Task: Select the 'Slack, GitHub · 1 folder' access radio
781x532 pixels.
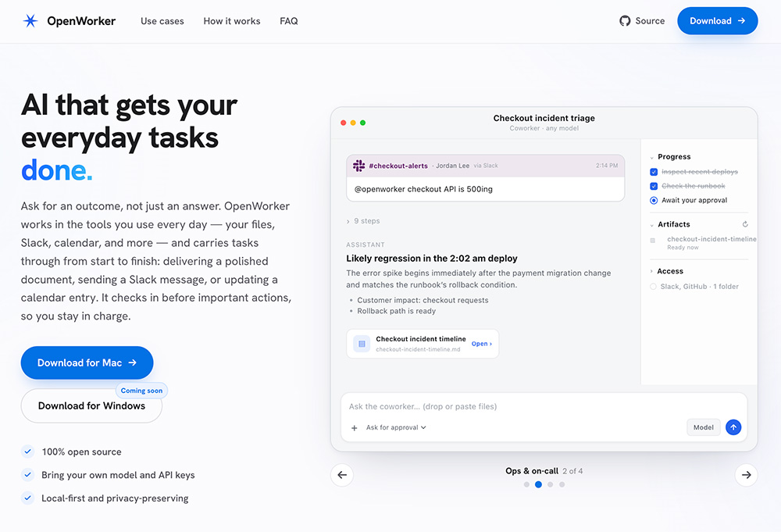Action: click(653, 287)
